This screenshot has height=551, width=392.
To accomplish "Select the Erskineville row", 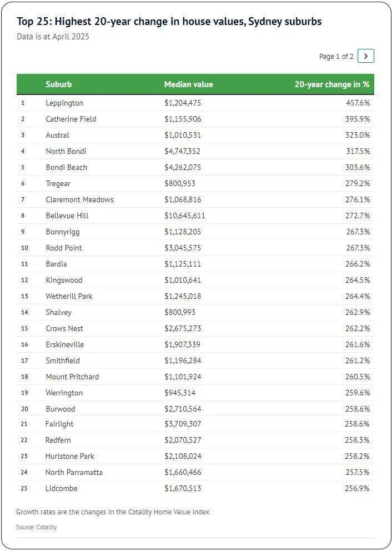I will pos(64,344).
